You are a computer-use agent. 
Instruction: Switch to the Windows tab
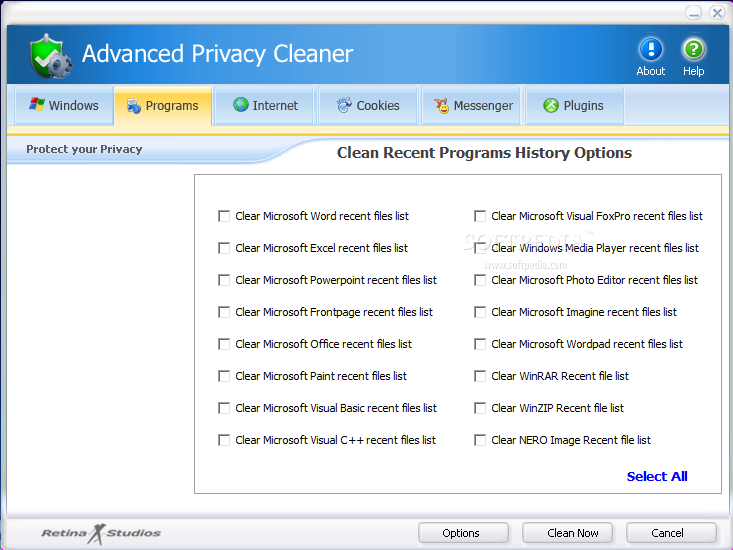click(x=64, y=106)
